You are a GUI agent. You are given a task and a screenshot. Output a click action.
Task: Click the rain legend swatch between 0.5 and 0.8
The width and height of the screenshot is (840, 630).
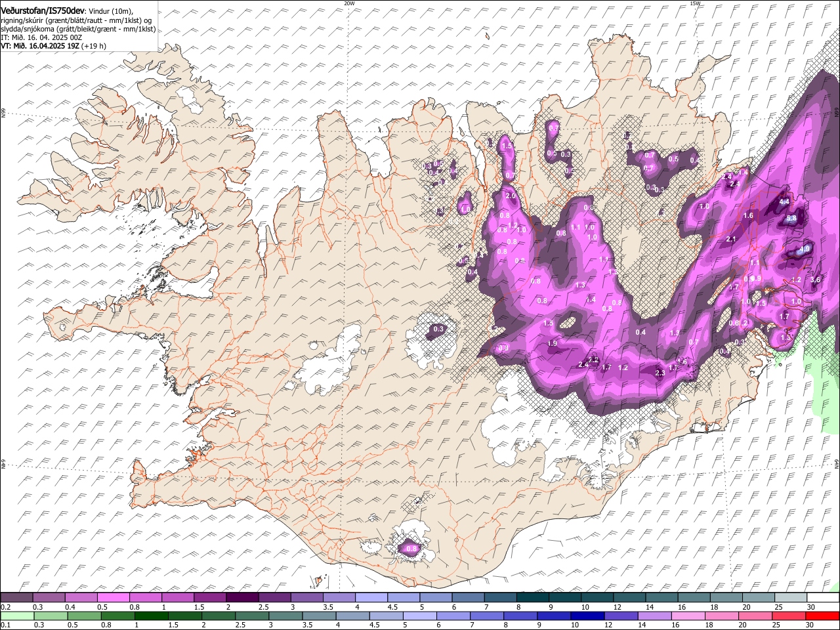point(84,616)
